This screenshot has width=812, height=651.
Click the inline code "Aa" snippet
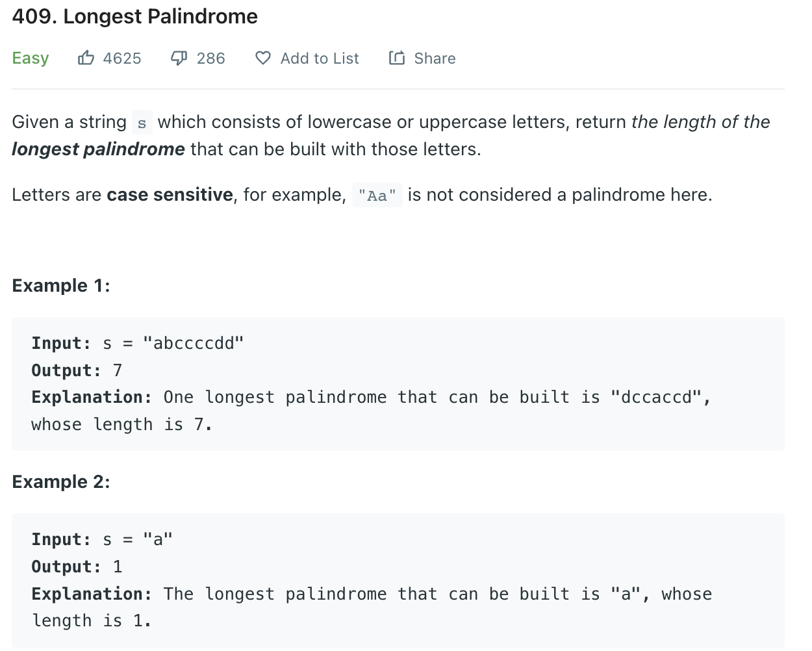click(x=377, y=196)
